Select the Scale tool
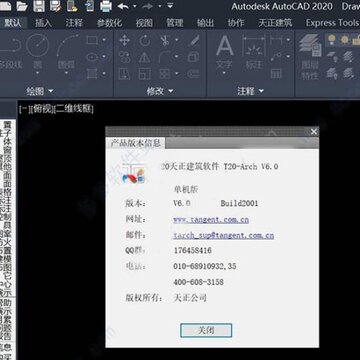The width and height of the screenshot is (360, 360). [145, 74]
